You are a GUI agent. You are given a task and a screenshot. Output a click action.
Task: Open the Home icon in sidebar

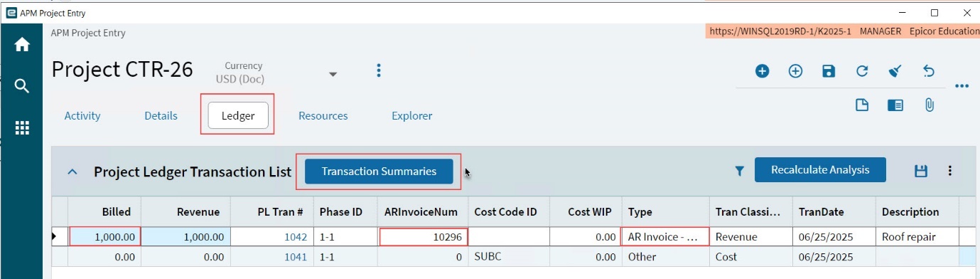coord(22,45)
